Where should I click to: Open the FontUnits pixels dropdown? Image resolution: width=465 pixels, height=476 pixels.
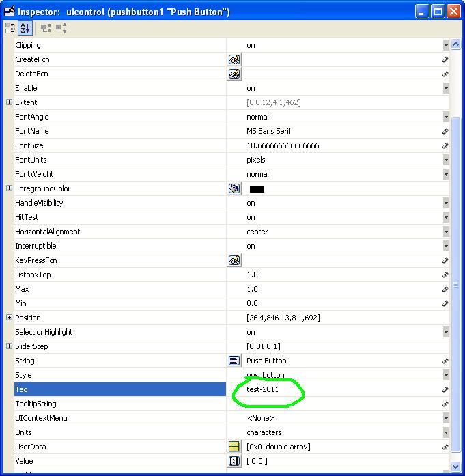coord(445,160)
